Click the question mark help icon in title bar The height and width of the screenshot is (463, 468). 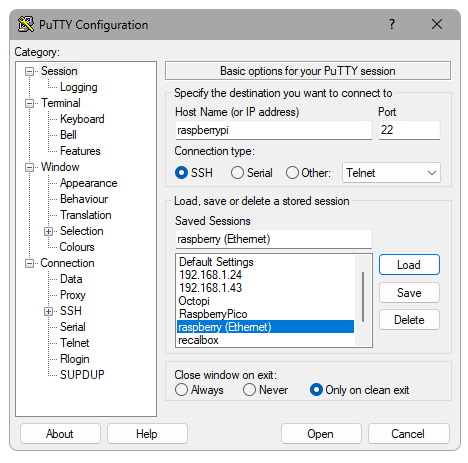[x=392, y=24]
